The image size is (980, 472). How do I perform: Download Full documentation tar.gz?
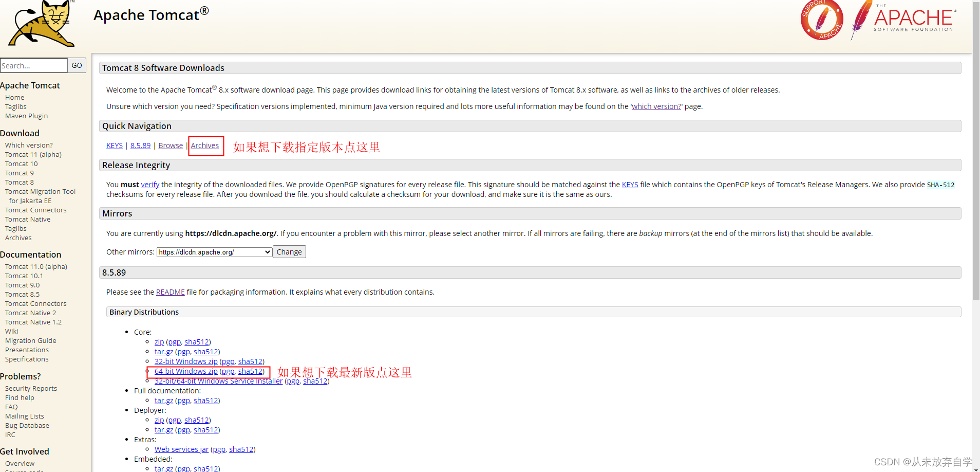[x=164, y=401]
